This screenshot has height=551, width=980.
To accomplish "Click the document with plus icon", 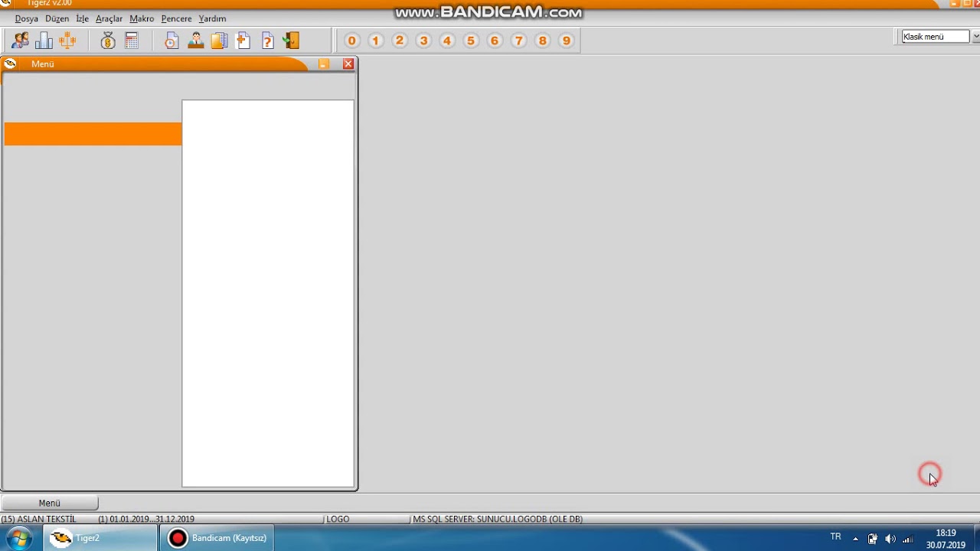I will click(243, 41).
